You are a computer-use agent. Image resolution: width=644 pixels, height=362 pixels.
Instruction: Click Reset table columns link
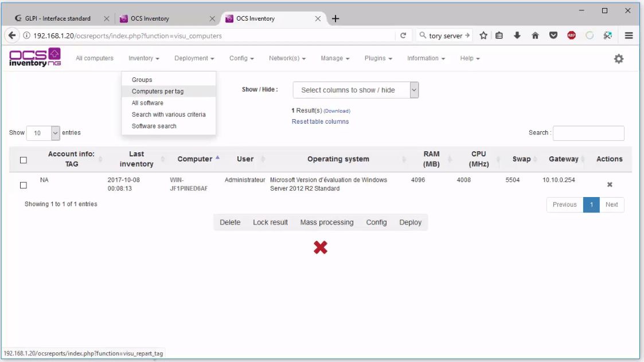click(x=320, y=121)
